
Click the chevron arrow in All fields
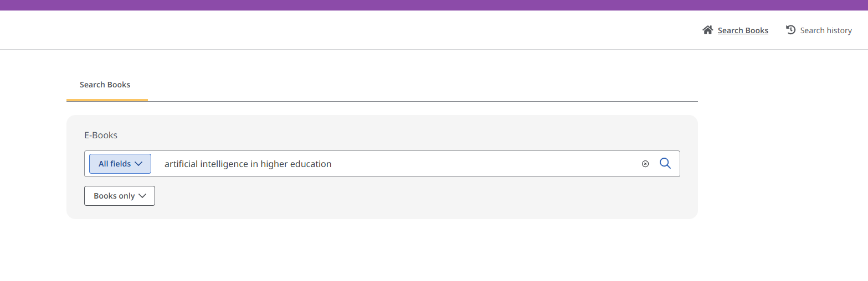pos(138,164)
